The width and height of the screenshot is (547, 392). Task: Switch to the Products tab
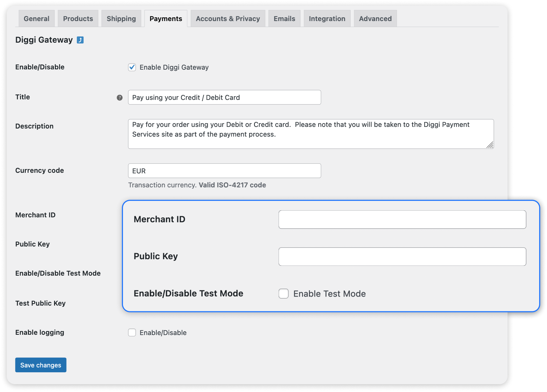pyautogui.click(x=78, y=19)
